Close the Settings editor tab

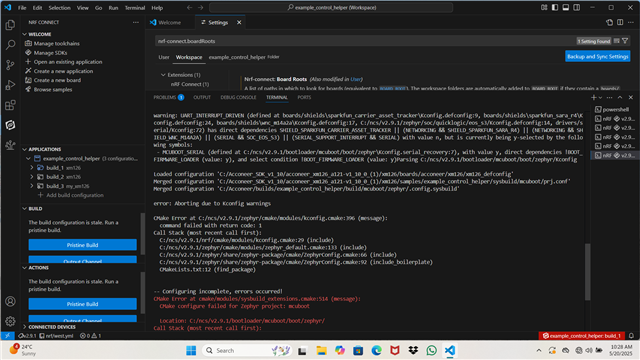click(x=239, y=22)
